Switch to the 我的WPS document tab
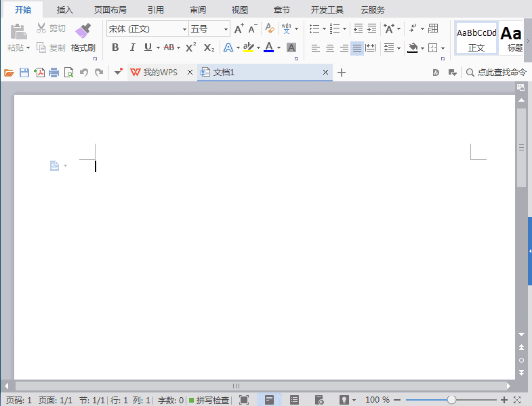Viewport: 532px width, 406px height. point(160,73)
